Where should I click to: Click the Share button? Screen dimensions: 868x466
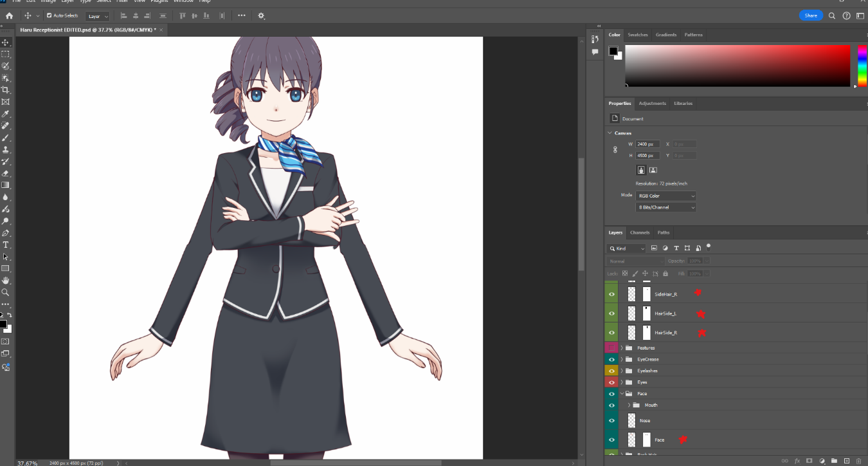811,15
